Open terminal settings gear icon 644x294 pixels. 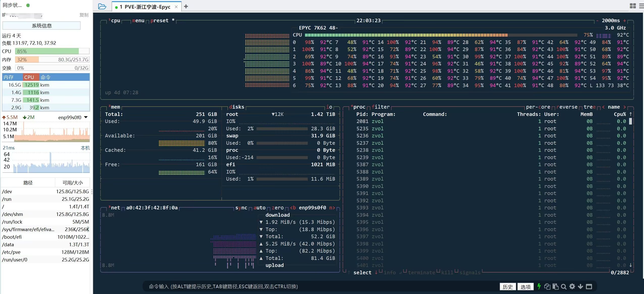[572, 286]
